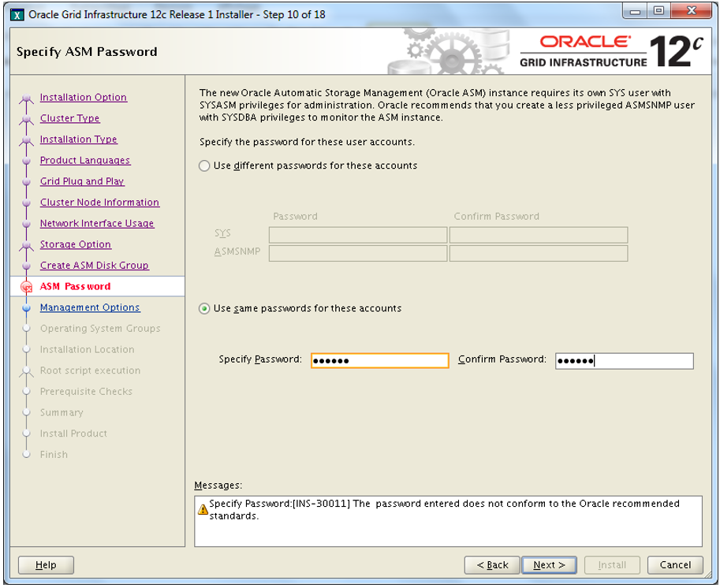The width and height of the screenshot is (720, 588).
Task: Click the SYS Password field
Action: tap(358, 235)
